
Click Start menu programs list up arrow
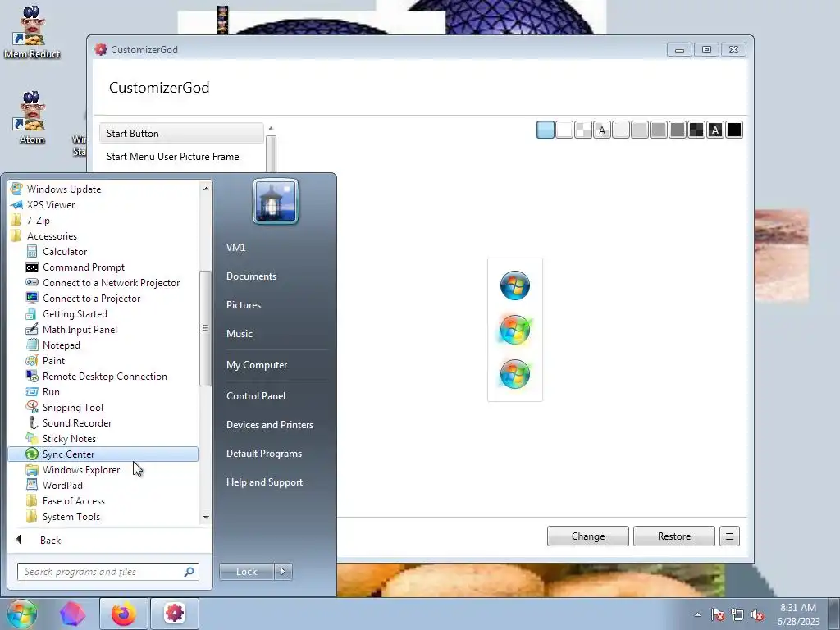[x=206, y=188]
